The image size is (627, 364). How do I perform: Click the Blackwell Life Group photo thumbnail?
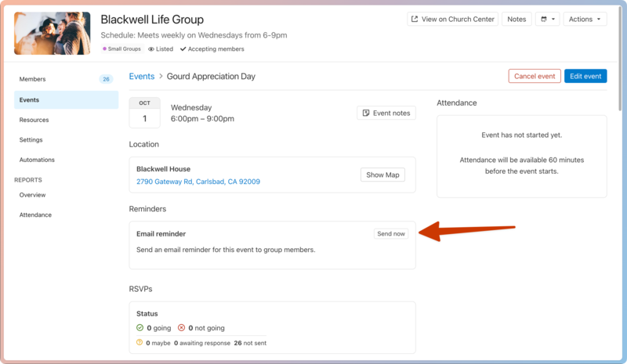(52, 33)
